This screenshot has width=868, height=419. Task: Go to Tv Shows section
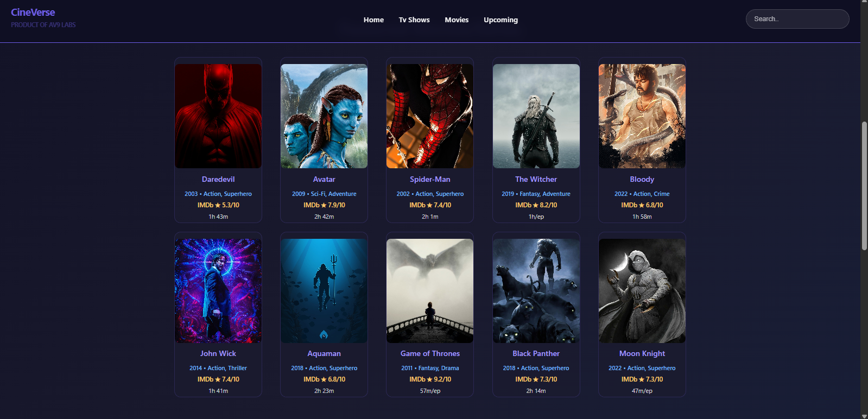pyautogui.click(x=414, y=20)
